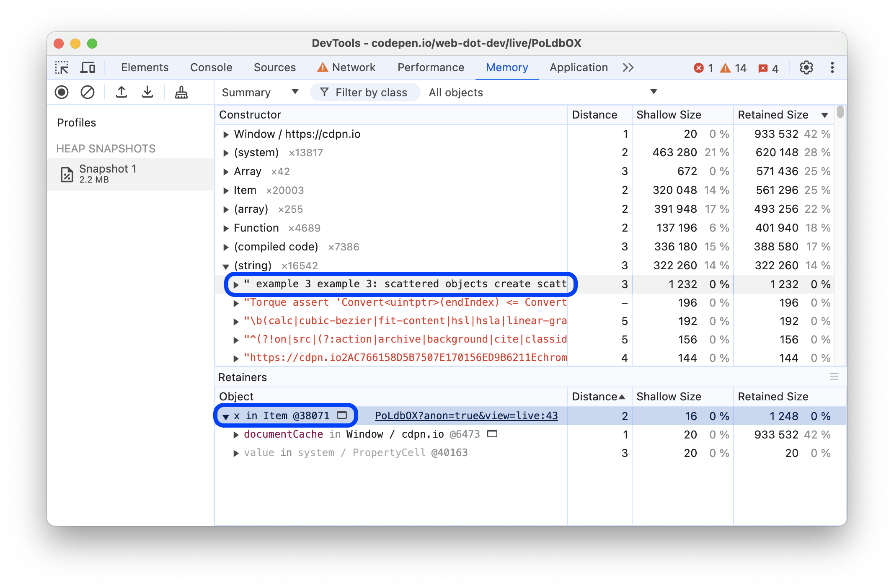Toggle the Memory tab active
The width and height of the screenshot is (894, 588).
pyautogui.click(x=509, y=67)
